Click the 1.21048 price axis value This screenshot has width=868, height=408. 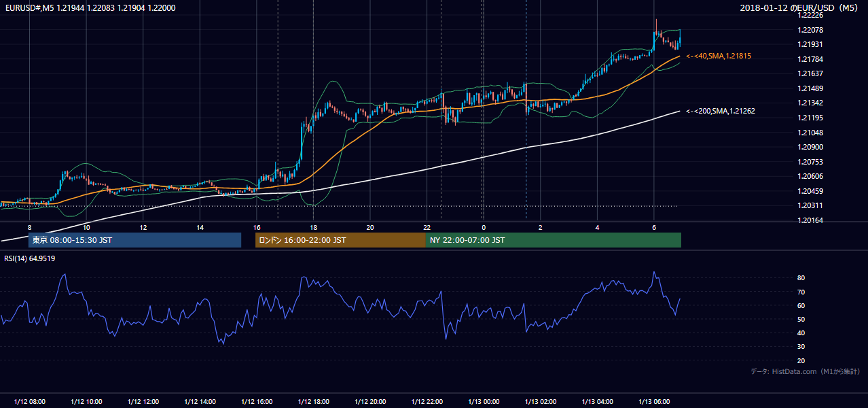(810, 133)
